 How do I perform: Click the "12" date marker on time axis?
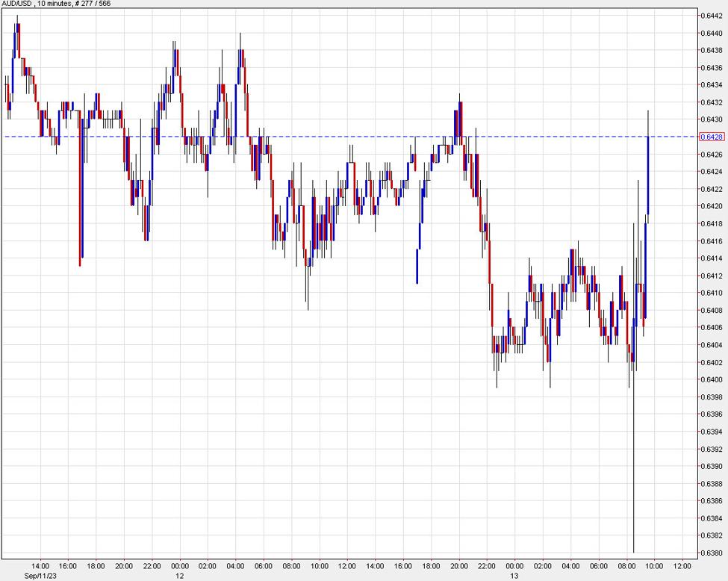[x=179, y=576]
